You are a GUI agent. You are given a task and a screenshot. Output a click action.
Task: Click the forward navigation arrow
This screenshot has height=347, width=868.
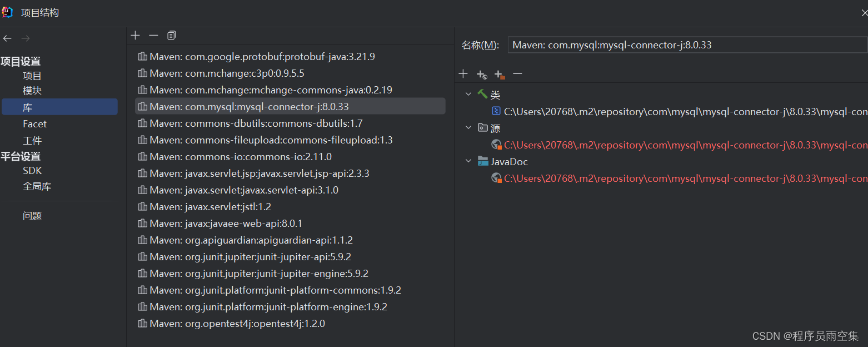click(x=25, y=38)
